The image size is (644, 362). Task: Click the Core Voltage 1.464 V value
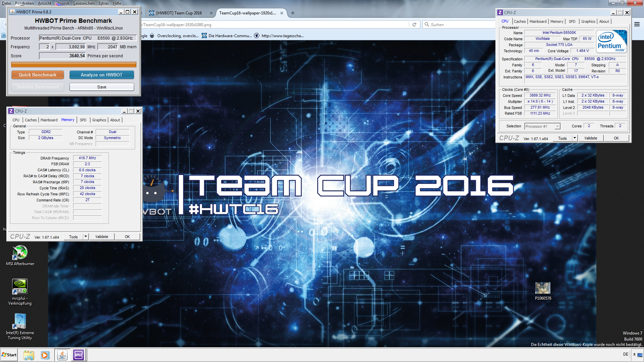click(582, 51)
